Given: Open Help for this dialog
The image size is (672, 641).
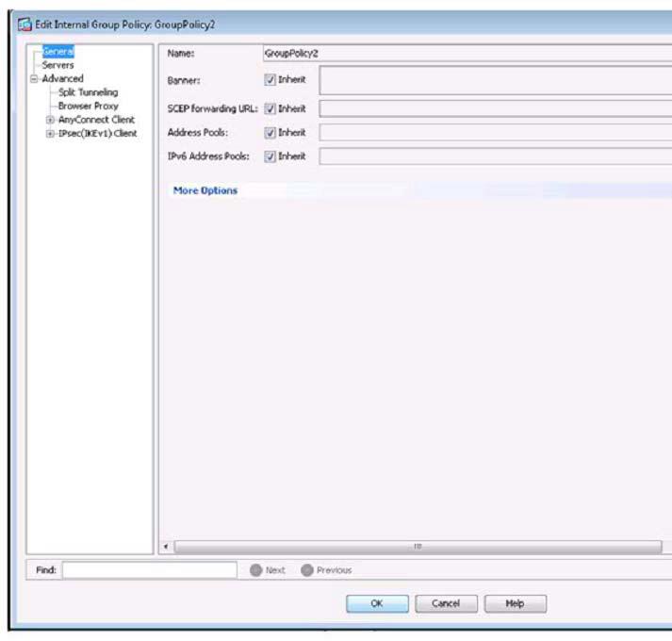Looking at the screenshot, I should tap(515, 604).
